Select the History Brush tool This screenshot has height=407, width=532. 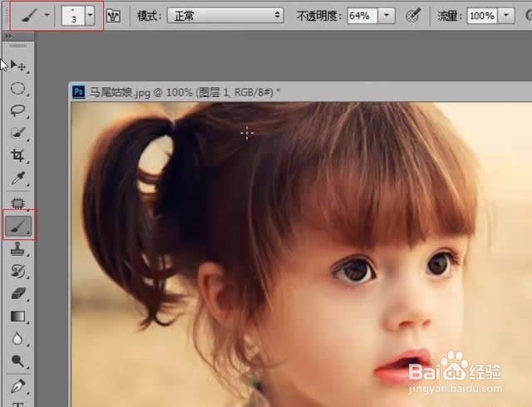pos(17,271)
